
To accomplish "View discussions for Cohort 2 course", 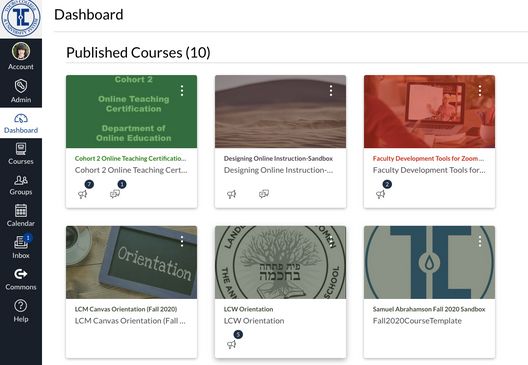I will [115, 194].
